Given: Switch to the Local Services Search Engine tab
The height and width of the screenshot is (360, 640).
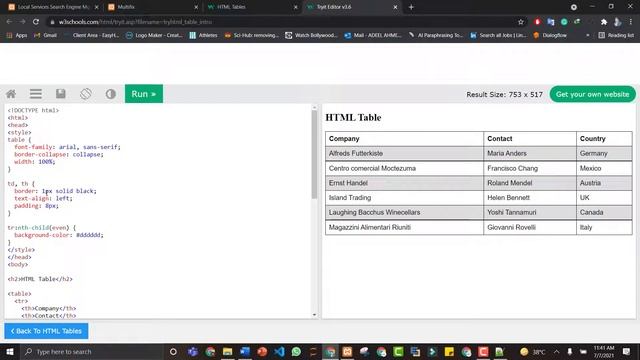Looking at the screenshot, I should 53,7.
